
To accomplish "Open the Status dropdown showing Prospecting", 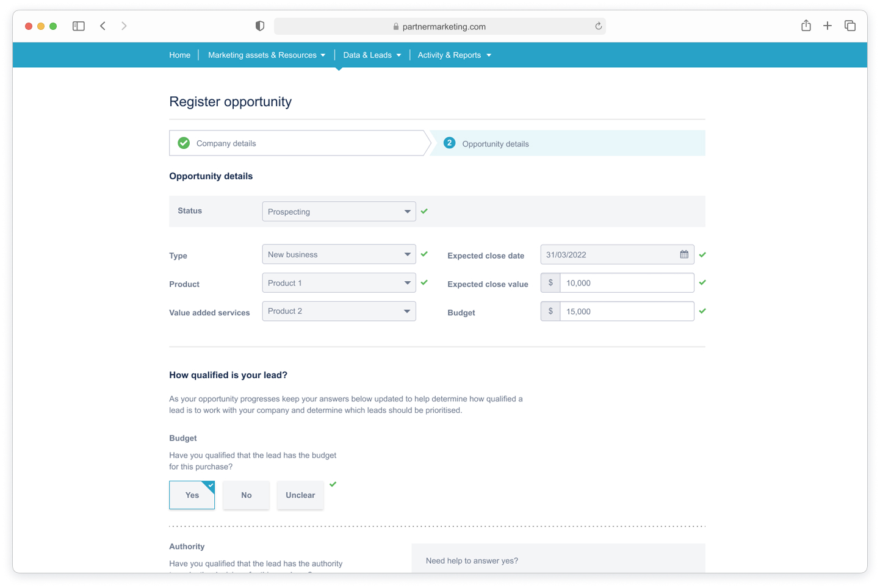I will click(x=339, y=212).
